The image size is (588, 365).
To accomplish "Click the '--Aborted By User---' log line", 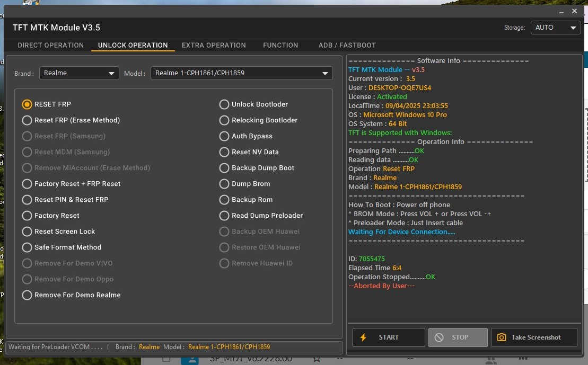I will point(381,286).
